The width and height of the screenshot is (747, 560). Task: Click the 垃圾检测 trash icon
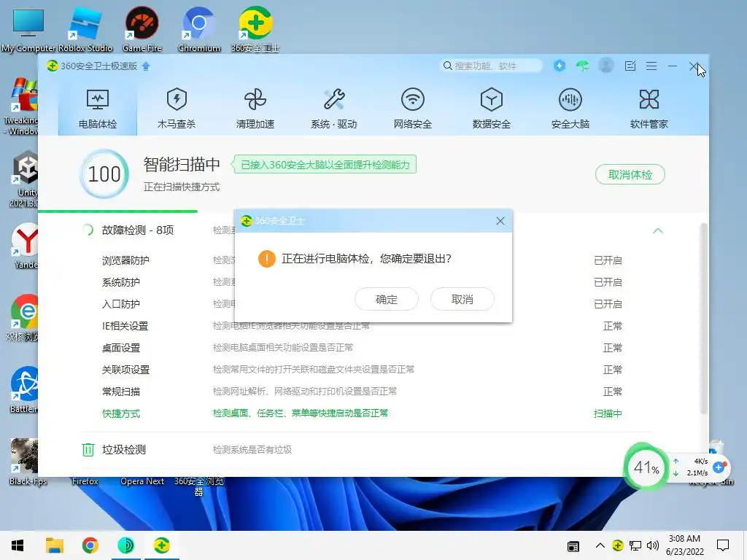(x=88, y=449)
